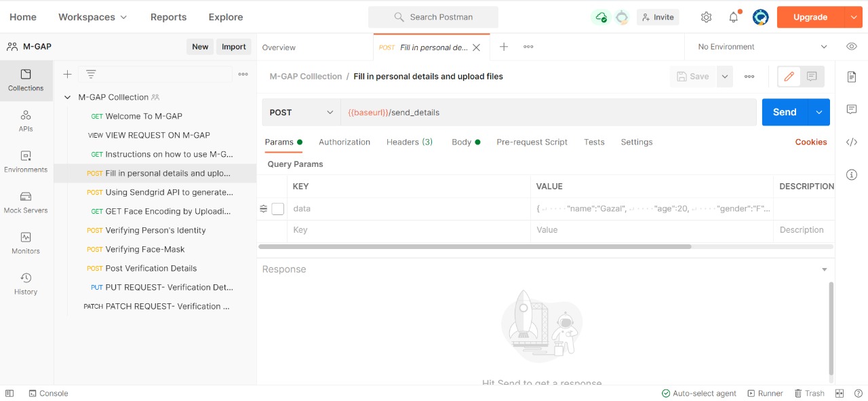This screenshot has width=868, height=401.
Task: Toggle sidebar icon in status bar
Action: tap(9, 394)
